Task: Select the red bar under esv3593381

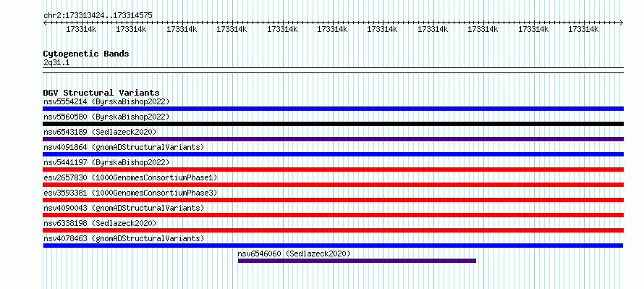Action: (x=333, y=200)
